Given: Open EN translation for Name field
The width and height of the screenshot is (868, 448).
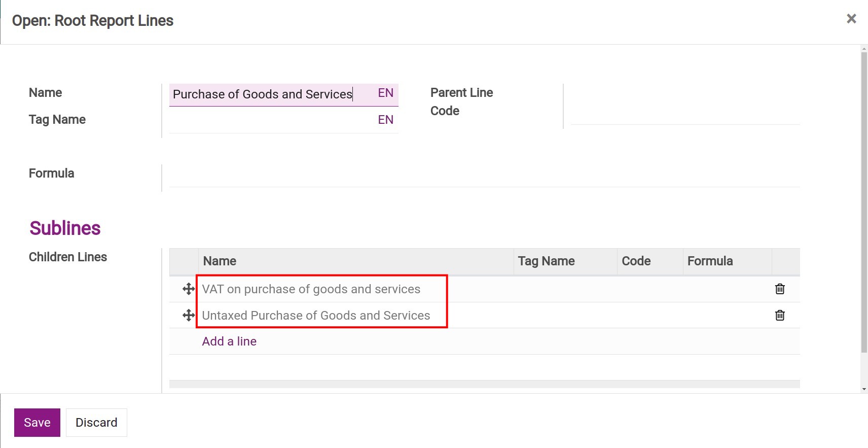Looking at the screenshot, I should click(x=385, y=93).
